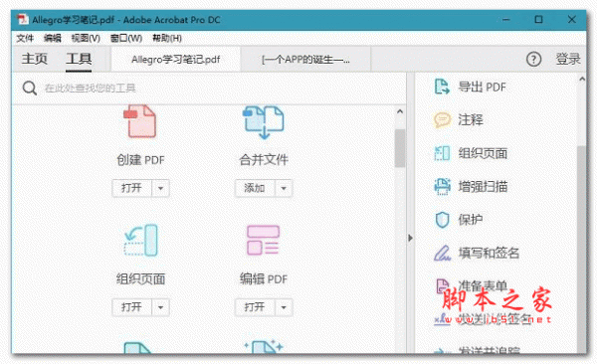
Task: Click the 导出 PDF label in the right panel
Action: (x=482, y=87)
